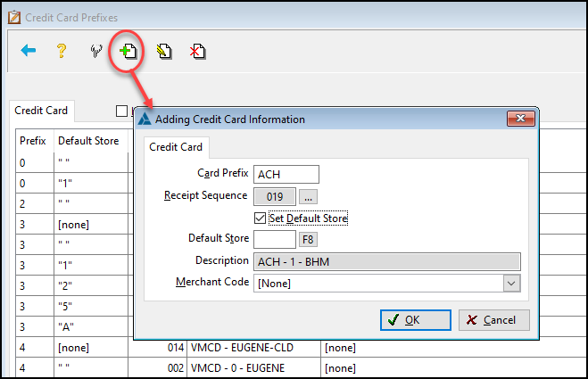
Task: Open Receipt Sequence lookup ellipsis button
Action: pyautogui.click(x=308, y=197)
